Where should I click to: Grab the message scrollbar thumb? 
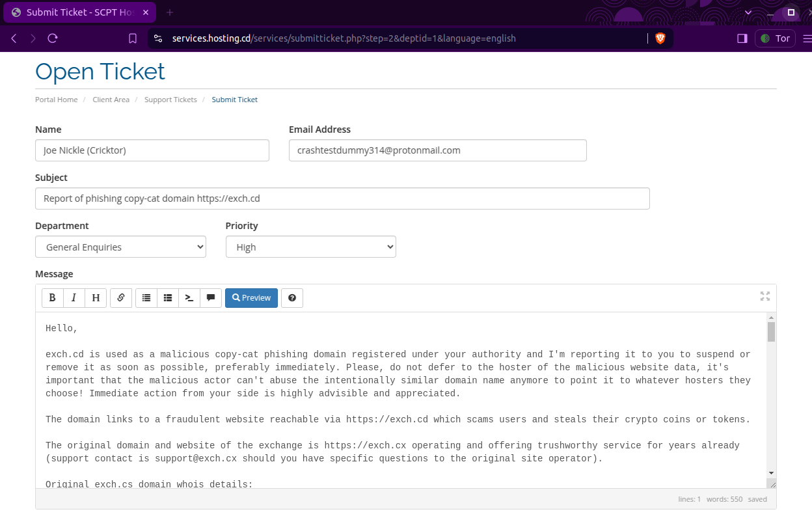[x=772, y=332]
